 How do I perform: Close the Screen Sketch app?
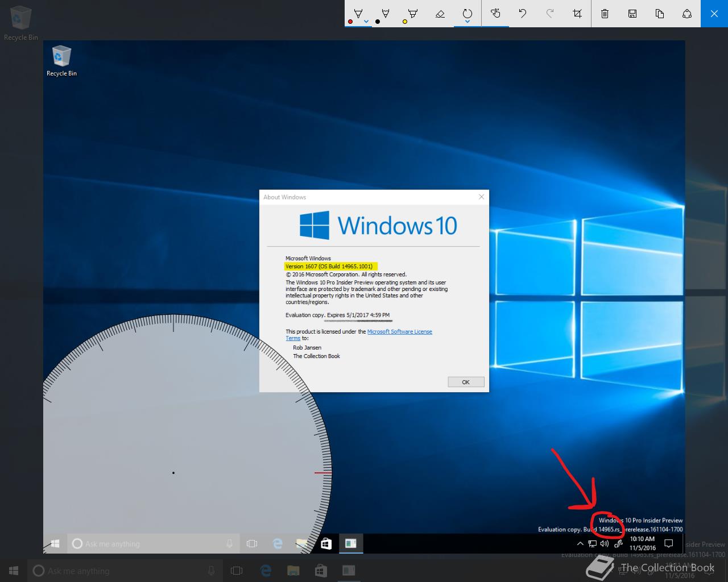click(x=714, y=13)
